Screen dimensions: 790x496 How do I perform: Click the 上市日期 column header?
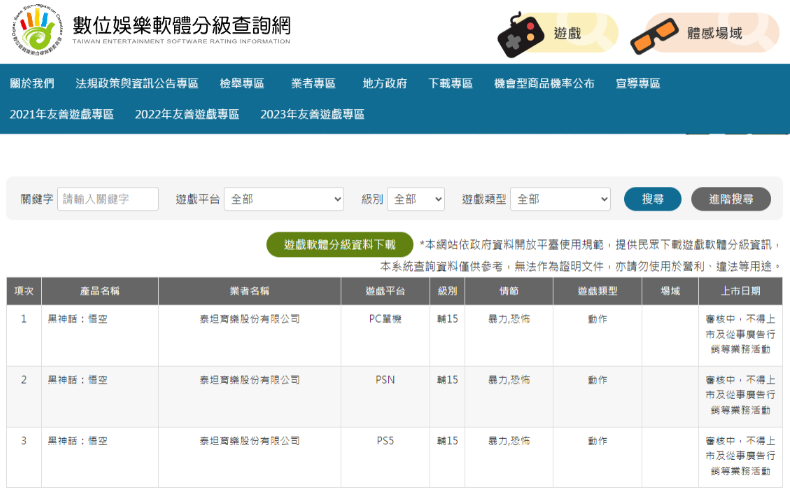point(741,291)
